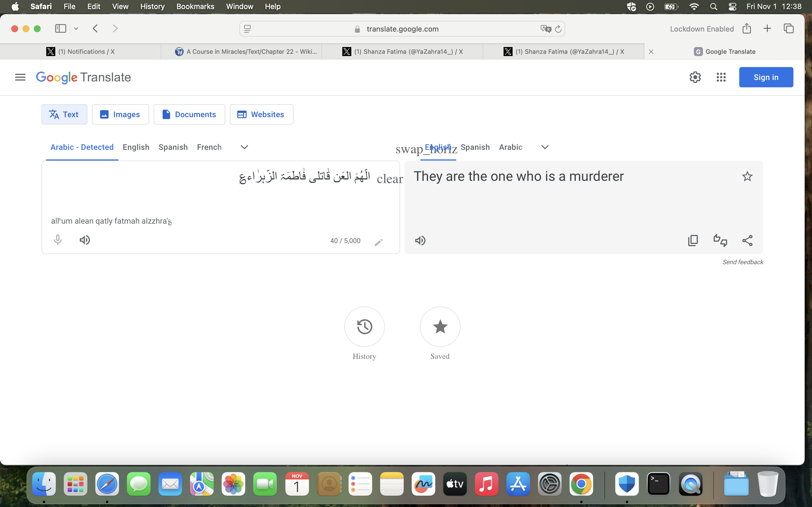812x507 pixels.
Task: Open the Google apps grid
Action: click(x=721, y=77)
